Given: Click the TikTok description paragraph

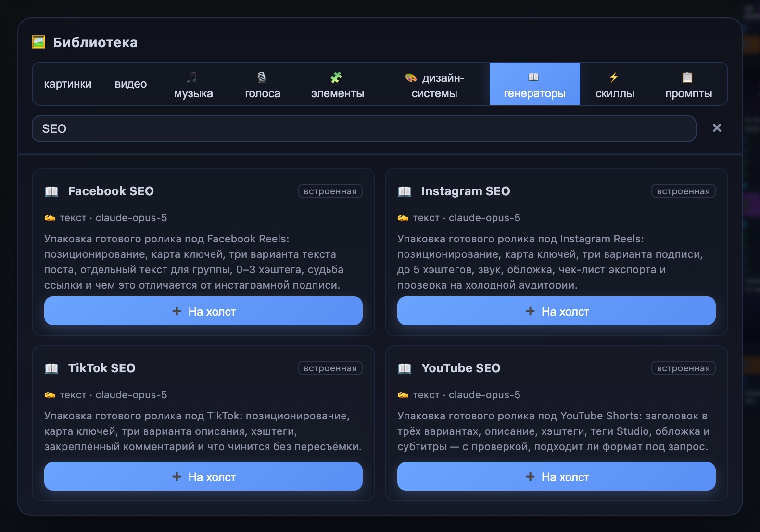Looking at the screenshot, I should pyautogui.click(x=203, y=431).
